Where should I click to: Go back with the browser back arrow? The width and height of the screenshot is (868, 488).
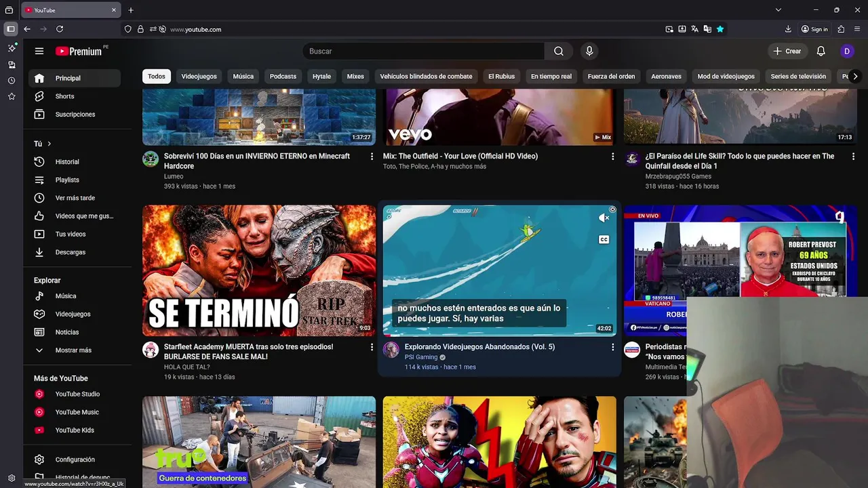coord(27,29)
